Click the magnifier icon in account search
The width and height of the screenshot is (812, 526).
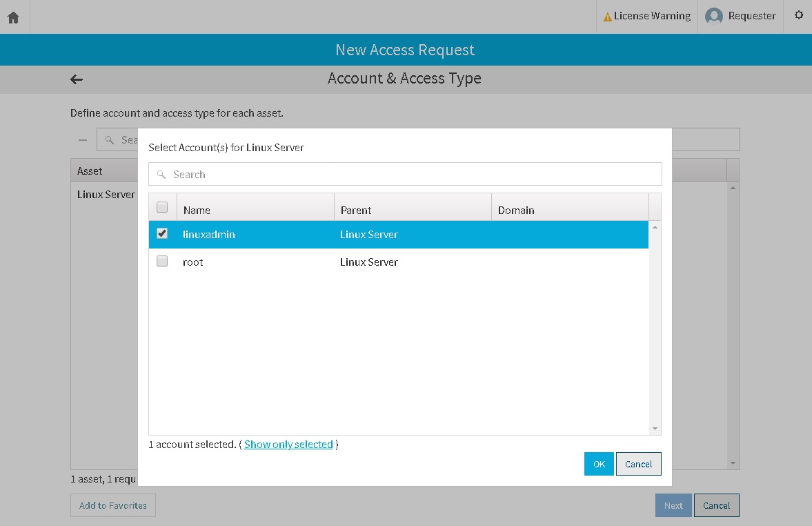pyautogui.click(x=161, y=175)
